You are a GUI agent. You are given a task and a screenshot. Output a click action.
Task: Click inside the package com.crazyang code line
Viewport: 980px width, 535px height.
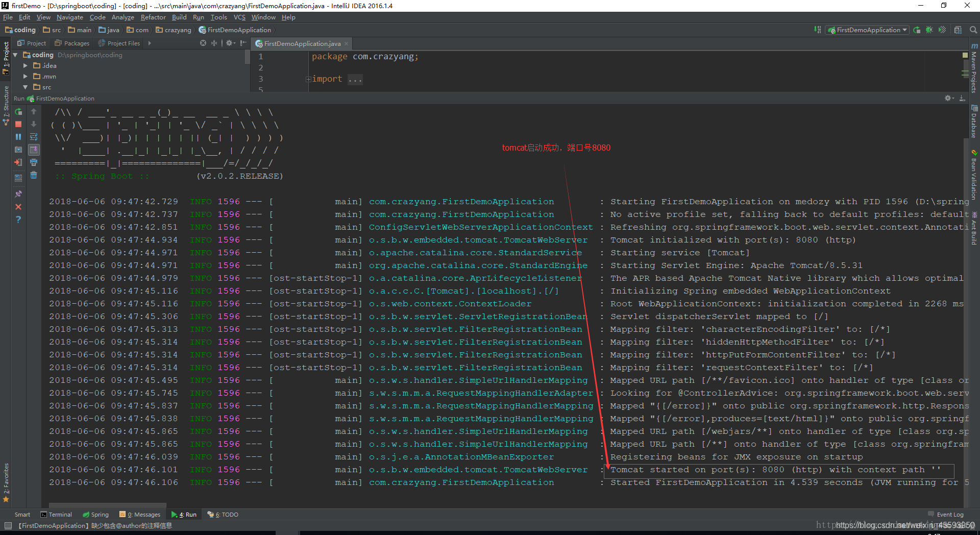click(365, 57)
